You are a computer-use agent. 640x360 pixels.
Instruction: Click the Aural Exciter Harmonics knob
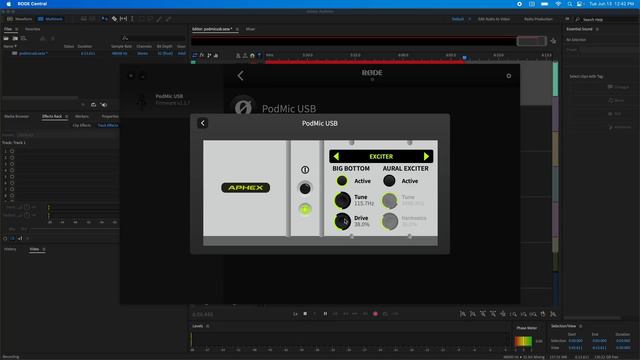[390, 221]
